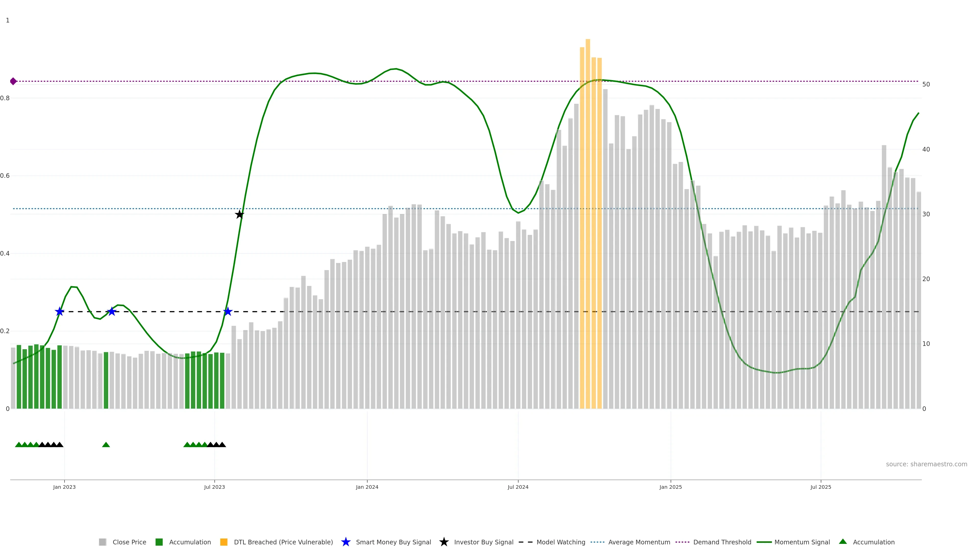Click the purple diamond Demand Threshold marker
Viewport: 980px width, 551px height.
(13, 81)
